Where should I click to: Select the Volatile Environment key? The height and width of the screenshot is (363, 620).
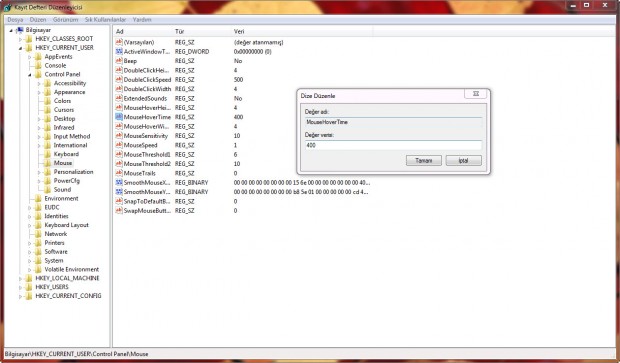tap(72, 269)
